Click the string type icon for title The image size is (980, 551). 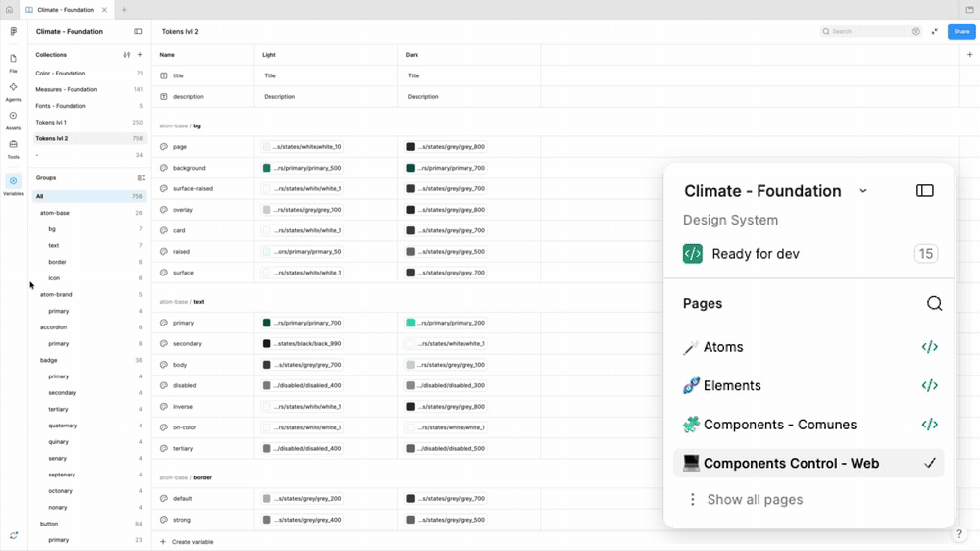pos(163,75)
